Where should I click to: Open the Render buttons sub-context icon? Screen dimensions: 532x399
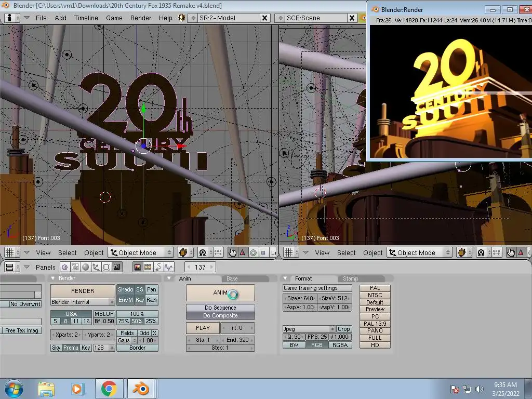(137, 267)
